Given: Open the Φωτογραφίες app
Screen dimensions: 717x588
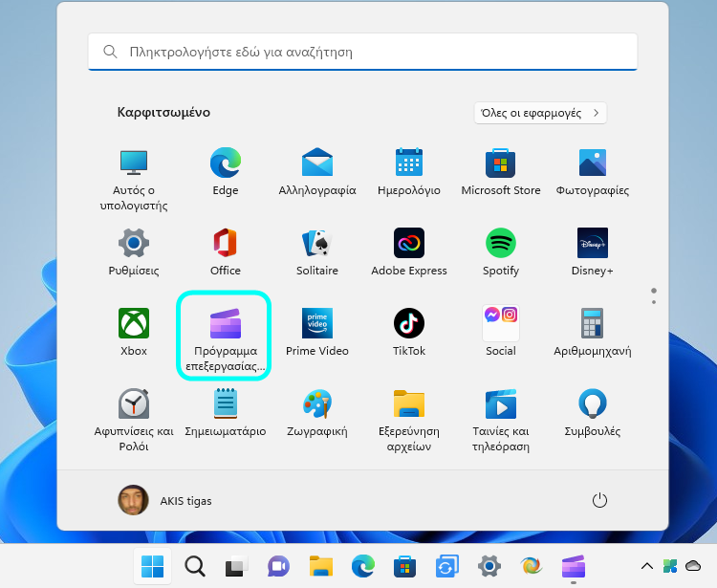Looking at the screenshot, I should (592, 172).
